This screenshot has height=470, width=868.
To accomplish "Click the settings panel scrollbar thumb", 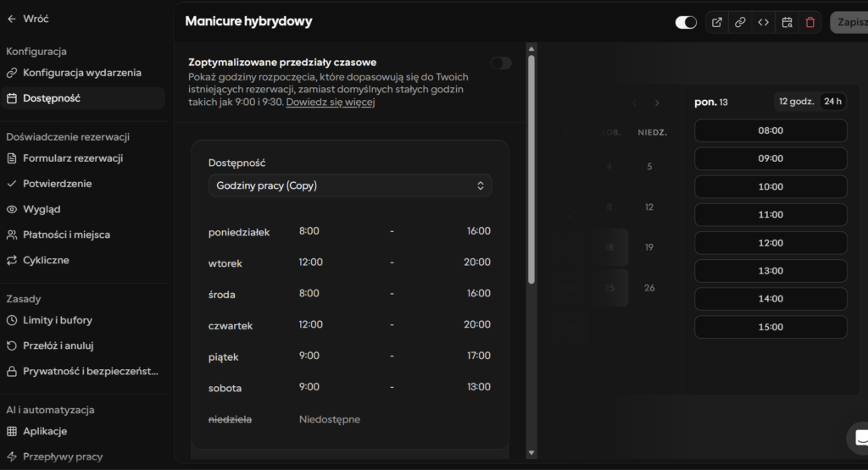I will (x=531, y=169).
